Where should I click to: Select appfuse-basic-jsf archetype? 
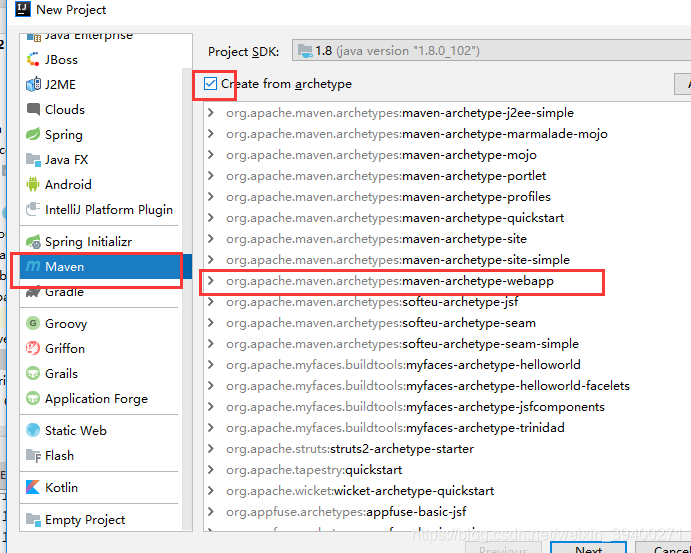click(346, 512)
